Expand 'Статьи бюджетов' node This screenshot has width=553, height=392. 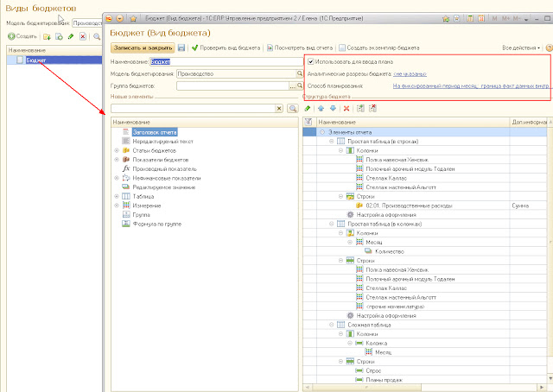pyautogui.click(x=117, y=150)
